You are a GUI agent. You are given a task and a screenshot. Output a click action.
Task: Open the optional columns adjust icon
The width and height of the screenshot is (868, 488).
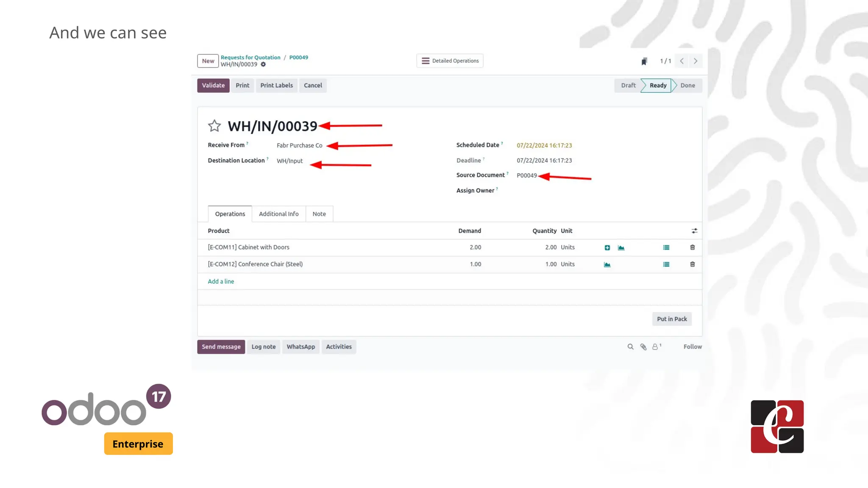(x=694, y=231)
